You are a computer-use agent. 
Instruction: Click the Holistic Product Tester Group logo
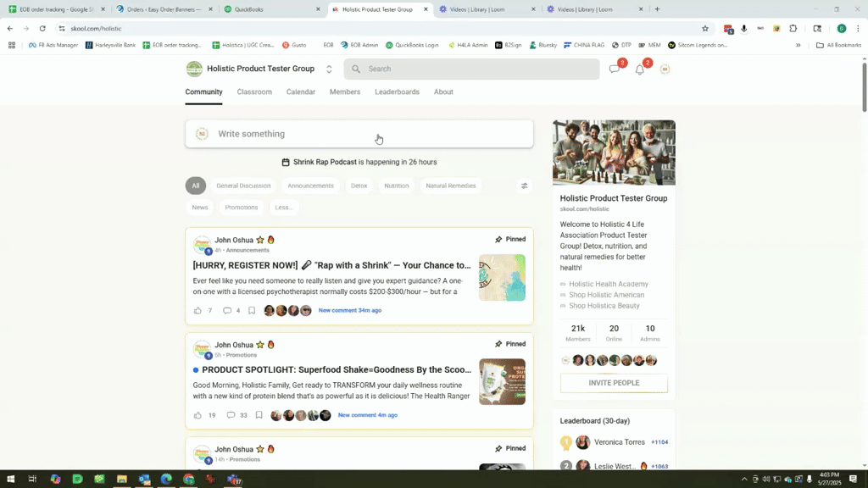(194, 69)
